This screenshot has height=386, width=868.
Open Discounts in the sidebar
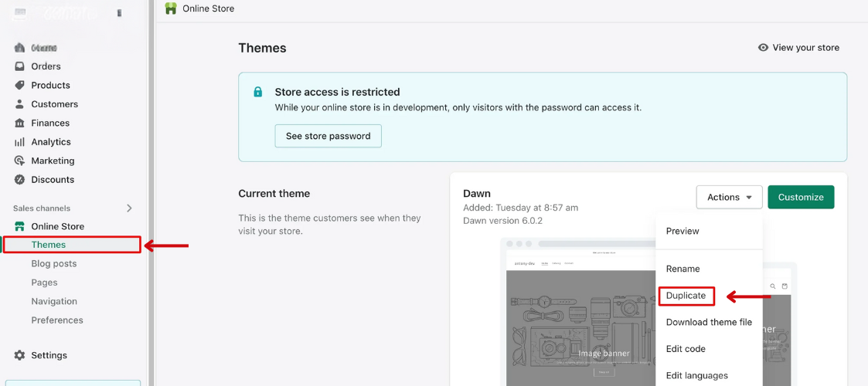tap(53, 179)
